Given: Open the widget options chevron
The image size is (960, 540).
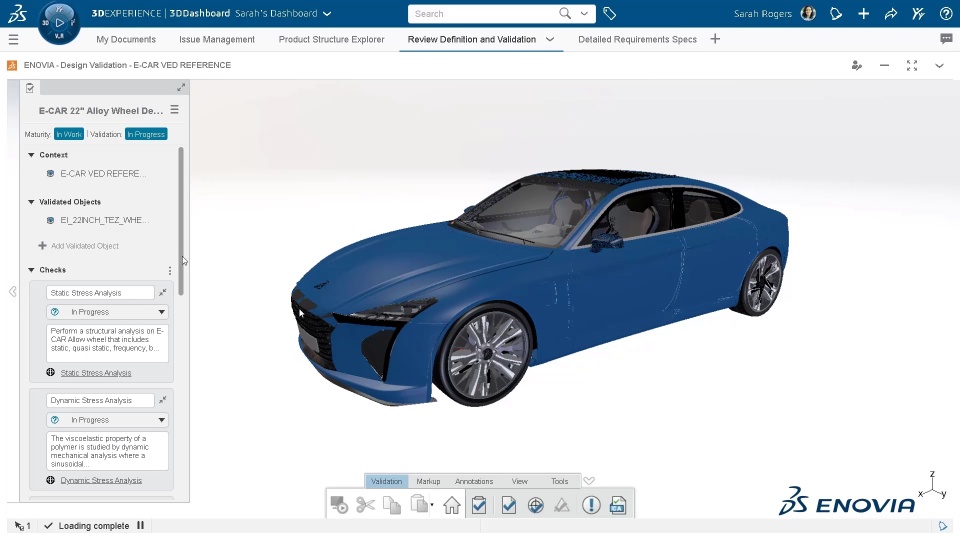Looking at the screenshot, I should 939,66.
